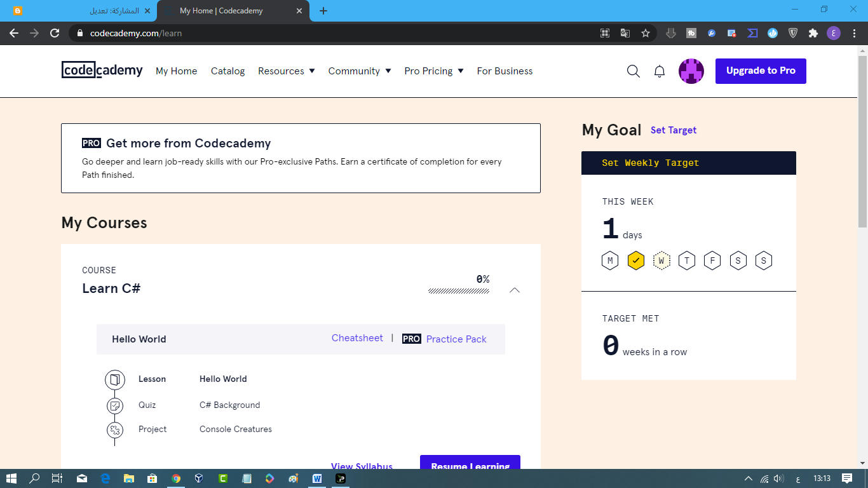Open Microsoft Word from the taskbar
This screenshot has height=488, width=868.
317,478
